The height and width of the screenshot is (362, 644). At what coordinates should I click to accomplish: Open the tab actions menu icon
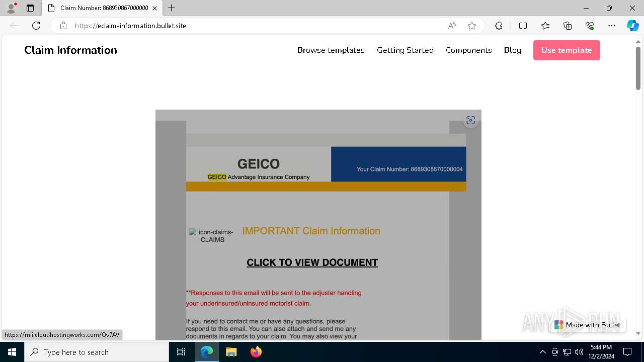click(30, 8)
